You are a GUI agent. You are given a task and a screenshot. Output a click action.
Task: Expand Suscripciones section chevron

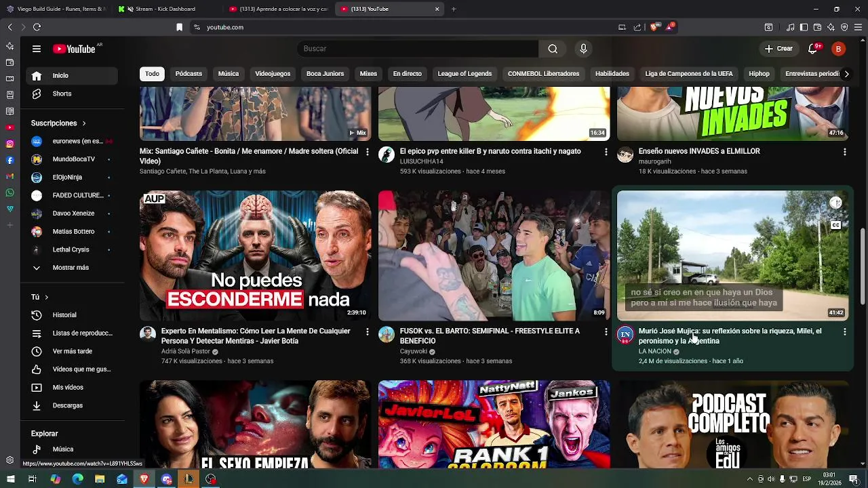click(84, 123)
